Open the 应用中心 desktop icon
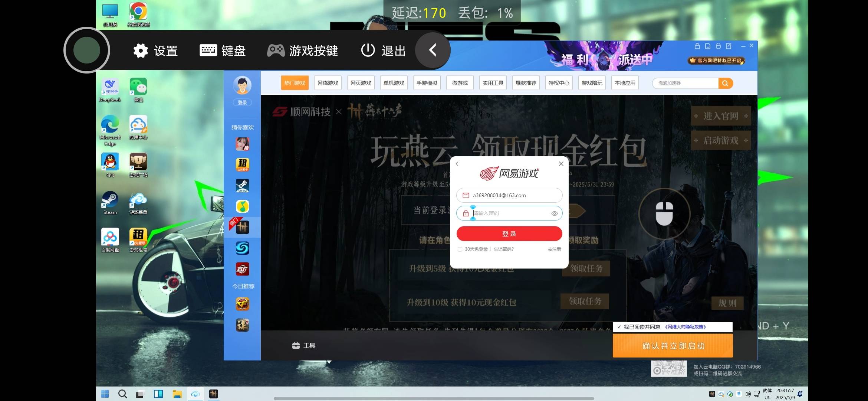868x401 pixels. click(x=138, y=127)
